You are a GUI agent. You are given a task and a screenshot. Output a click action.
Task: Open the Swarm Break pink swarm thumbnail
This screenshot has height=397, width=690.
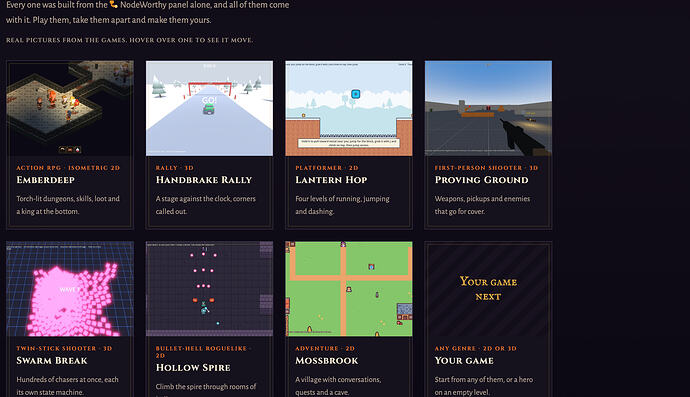pos(70,289)
